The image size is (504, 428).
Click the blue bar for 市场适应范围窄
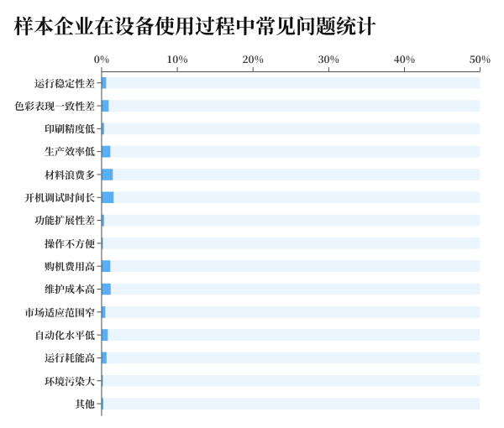pyautogui.click(x=103, y=312)
